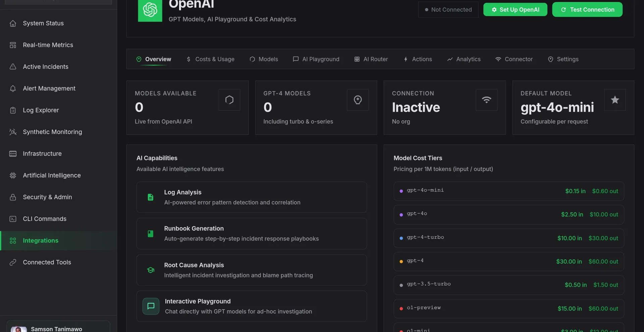Click the Infrastructure server icon
644x332 pixels.
coord(13,154)
